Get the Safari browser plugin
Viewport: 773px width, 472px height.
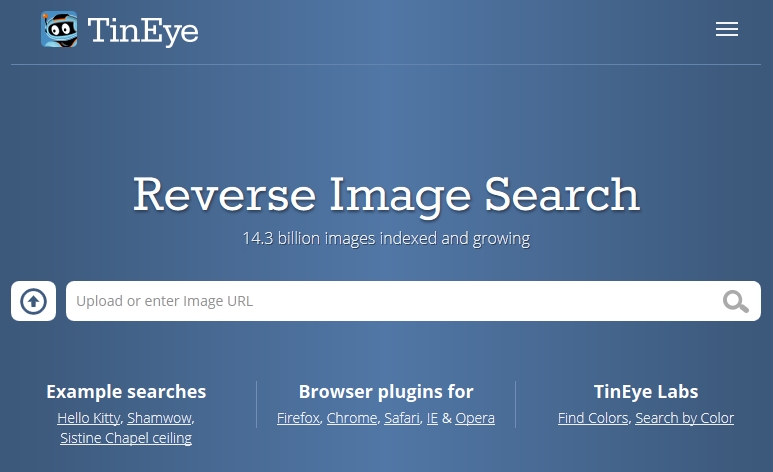click(402, 418)
